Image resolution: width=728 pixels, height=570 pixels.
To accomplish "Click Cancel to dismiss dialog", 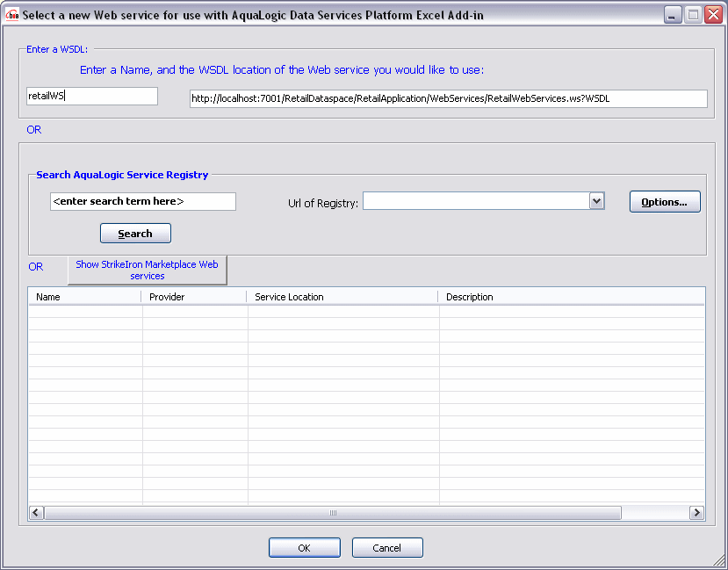I will [387, 548].
